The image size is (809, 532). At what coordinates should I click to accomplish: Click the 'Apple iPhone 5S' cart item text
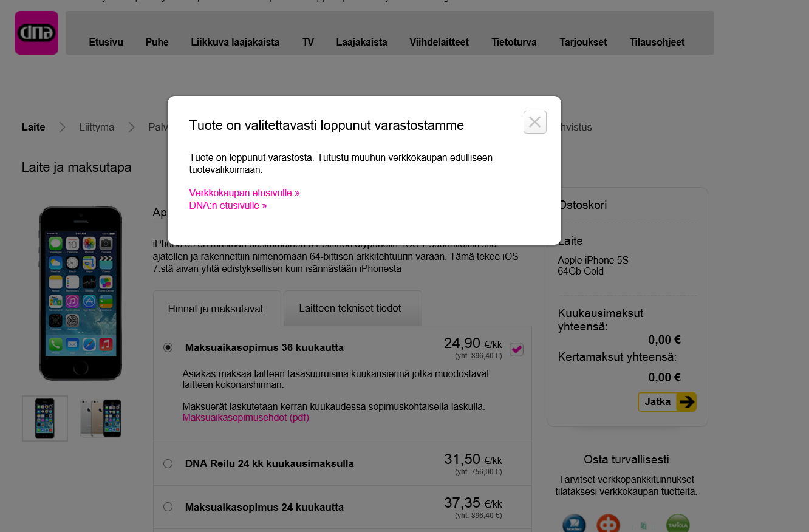tap(593, 260)
